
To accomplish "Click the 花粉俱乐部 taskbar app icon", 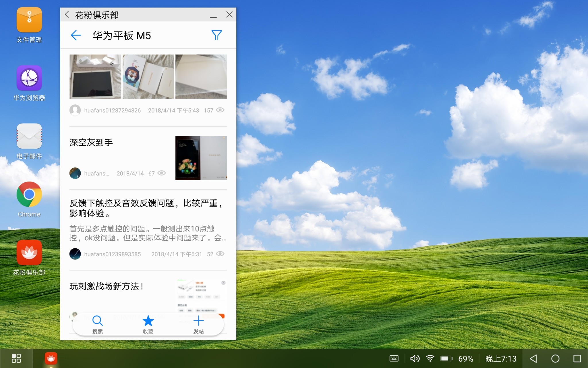I will point(51,358).
